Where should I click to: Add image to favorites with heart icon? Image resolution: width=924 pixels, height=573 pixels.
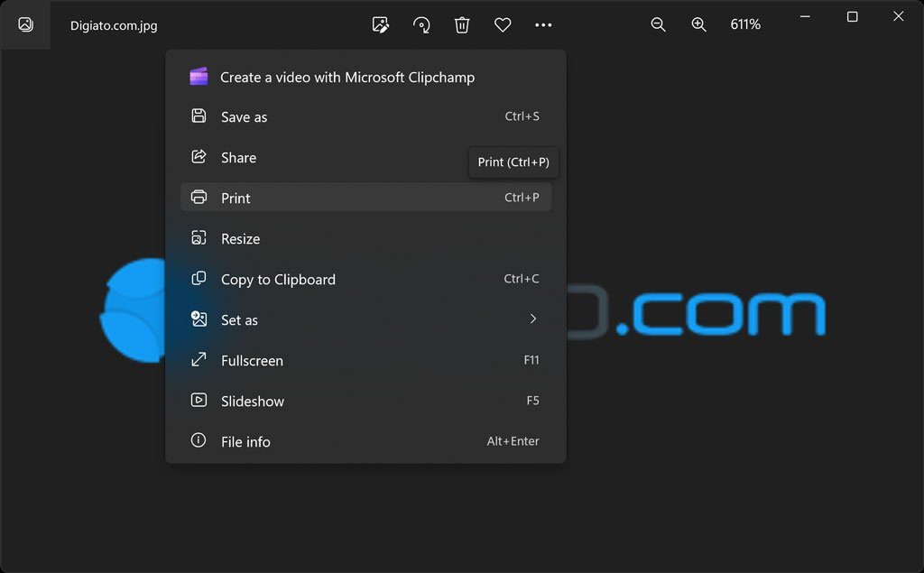[x=503, y=24]
